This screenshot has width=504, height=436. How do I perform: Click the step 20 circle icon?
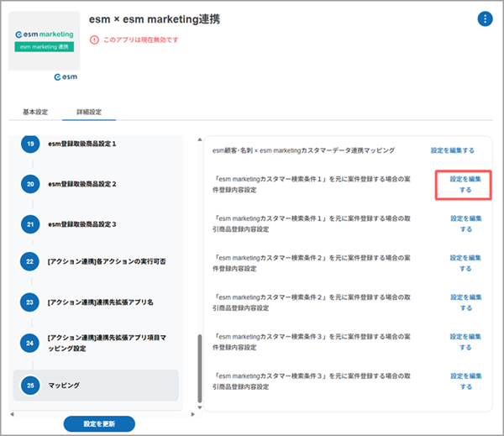[30, 183]
